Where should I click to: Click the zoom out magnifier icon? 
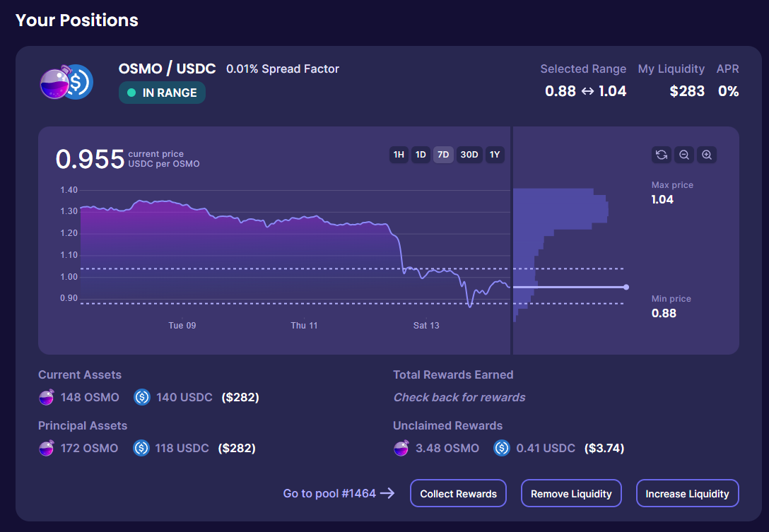tap(683, 155)
